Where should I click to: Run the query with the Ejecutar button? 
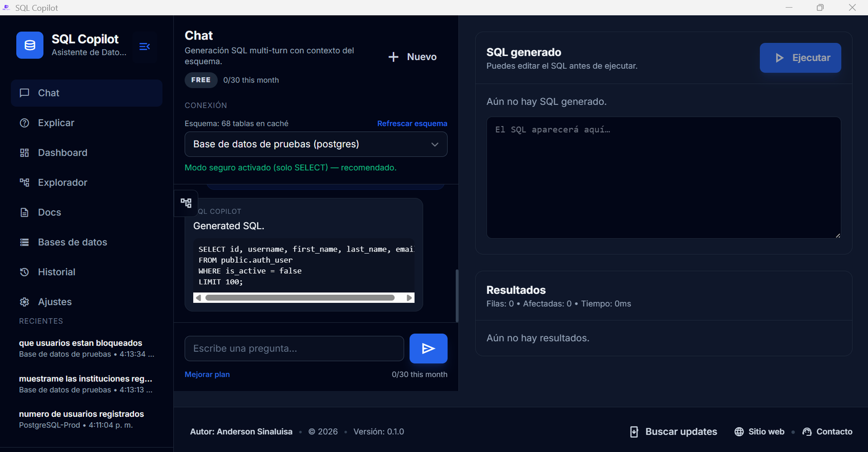point(800,58)
